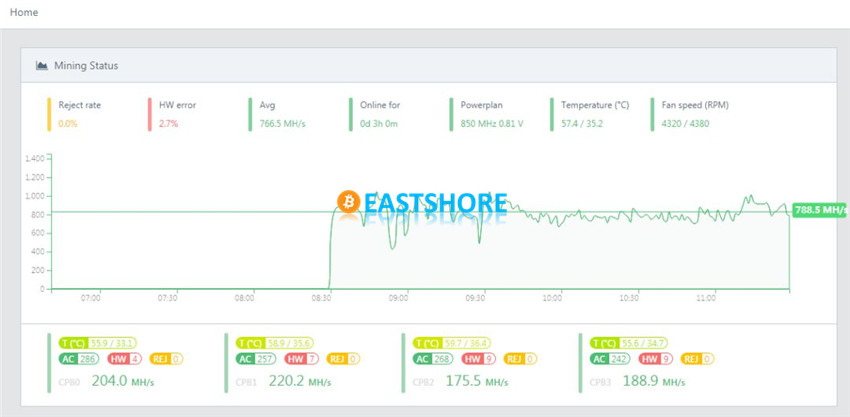Select the Mining Status panel title
Viewport: 850px width, 417px height.
pyautogui.click(x=86, y=66)
